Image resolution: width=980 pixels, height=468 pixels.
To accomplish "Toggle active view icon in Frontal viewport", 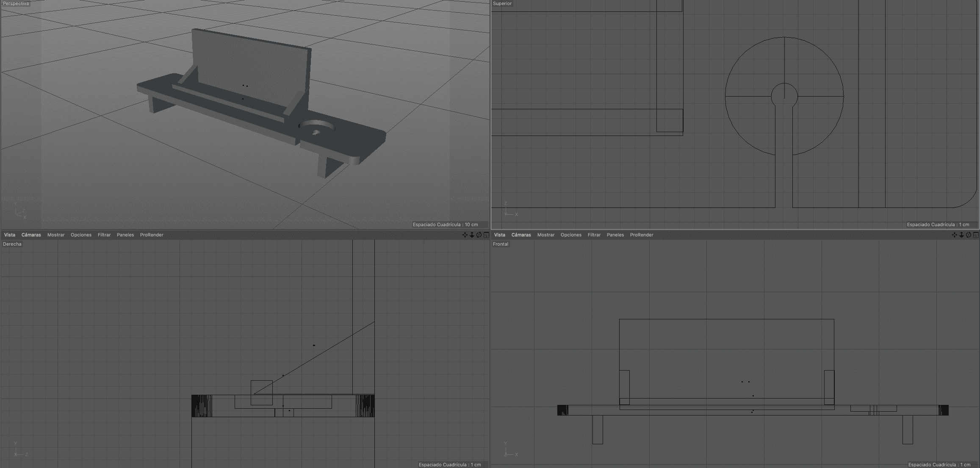I will (x=976, y=235).
